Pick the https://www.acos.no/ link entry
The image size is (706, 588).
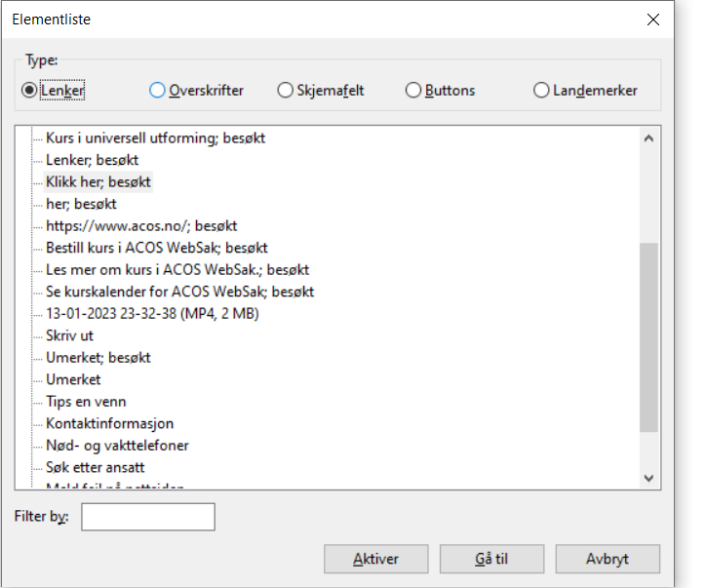click(x=141, y=225)
